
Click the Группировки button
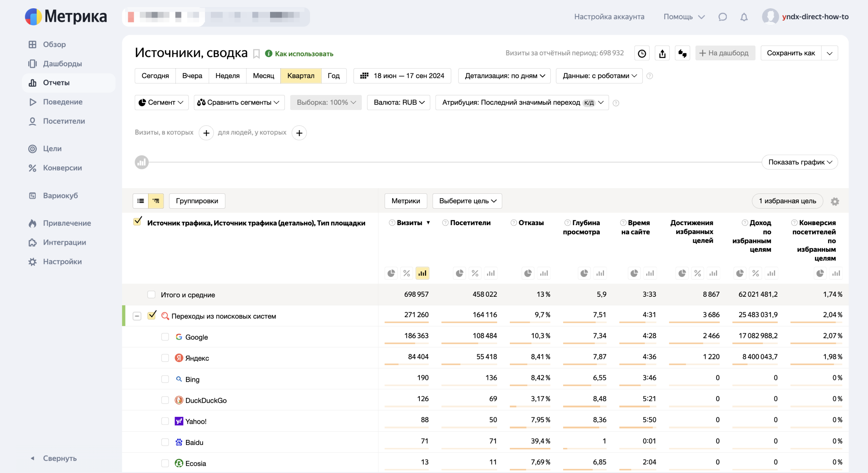coord(197,201)
